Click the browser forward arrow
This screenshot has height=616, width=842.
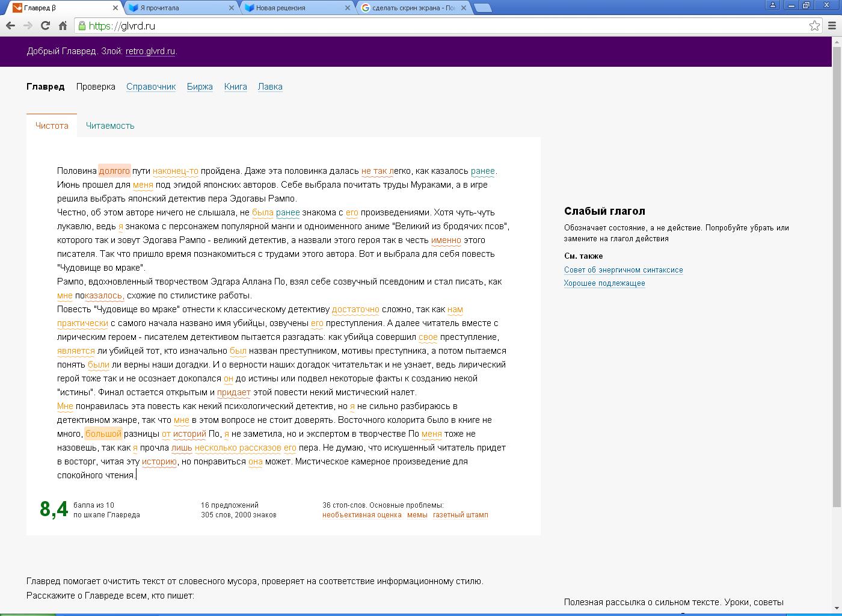tap(28, 26)
